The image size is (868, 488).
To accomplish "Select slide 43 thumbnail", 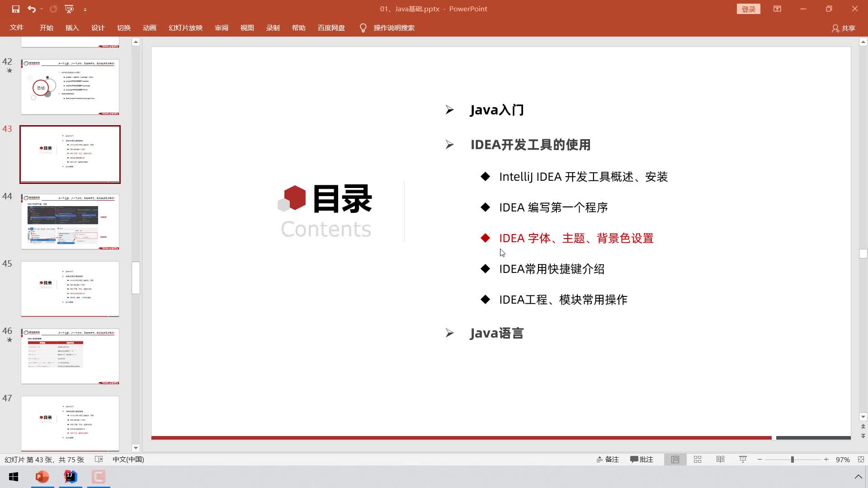I will (x=70, y=155).
